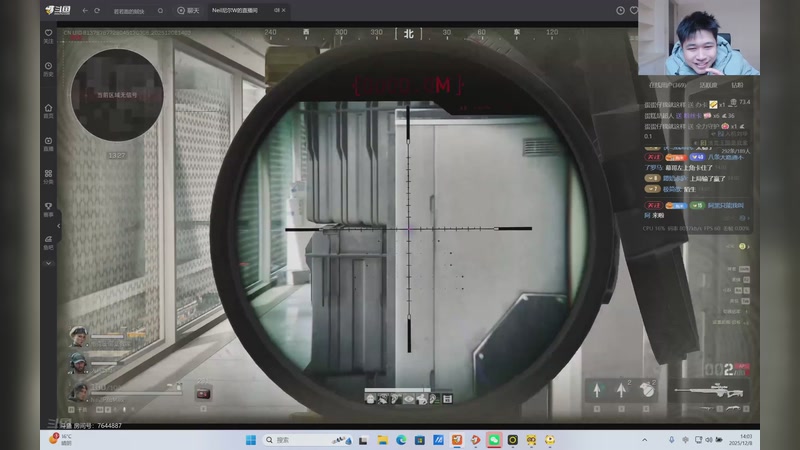Expand more items with sidebar down chevron
800x450 pixels.
tap(48, 264)
